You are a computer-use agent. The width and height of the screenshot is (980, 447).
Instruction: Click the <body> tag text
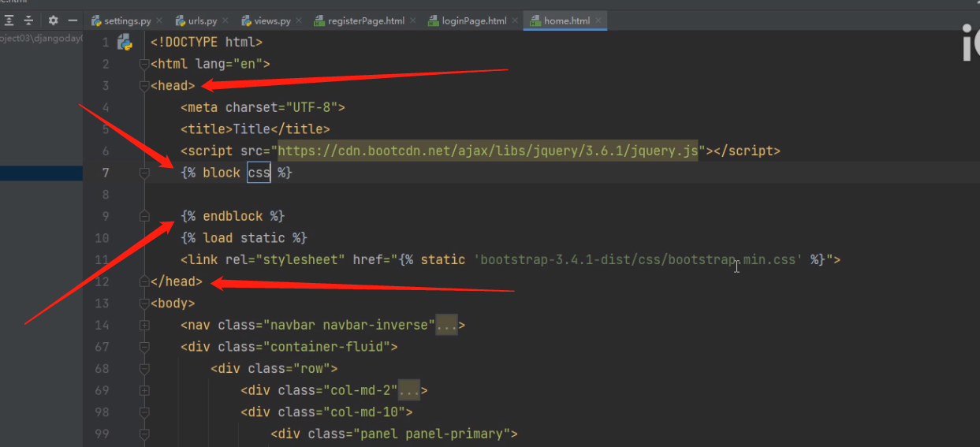click(x=173, y=303)
